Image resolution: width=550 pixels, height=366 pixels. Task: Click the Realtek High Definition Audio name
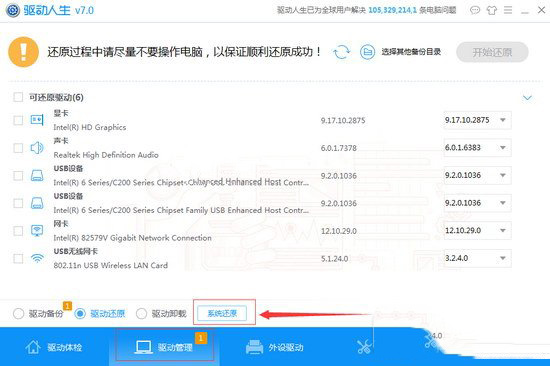(106, 155)
